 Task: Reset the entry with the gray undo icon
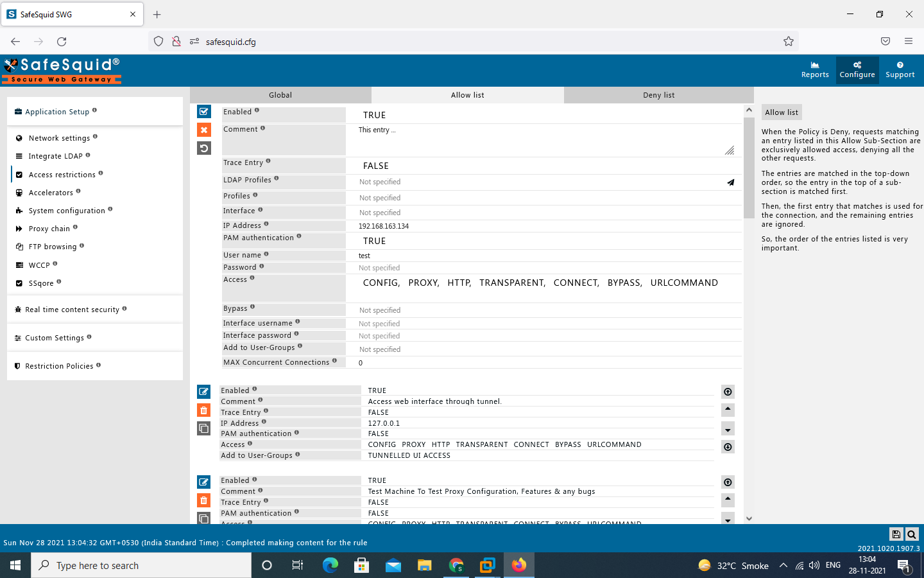pyautogui.click(x=204, y=148)
